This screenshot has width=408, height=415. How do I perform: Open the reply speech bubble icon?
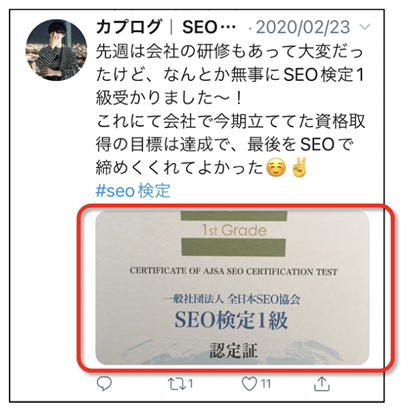click(x=104, y=384)
